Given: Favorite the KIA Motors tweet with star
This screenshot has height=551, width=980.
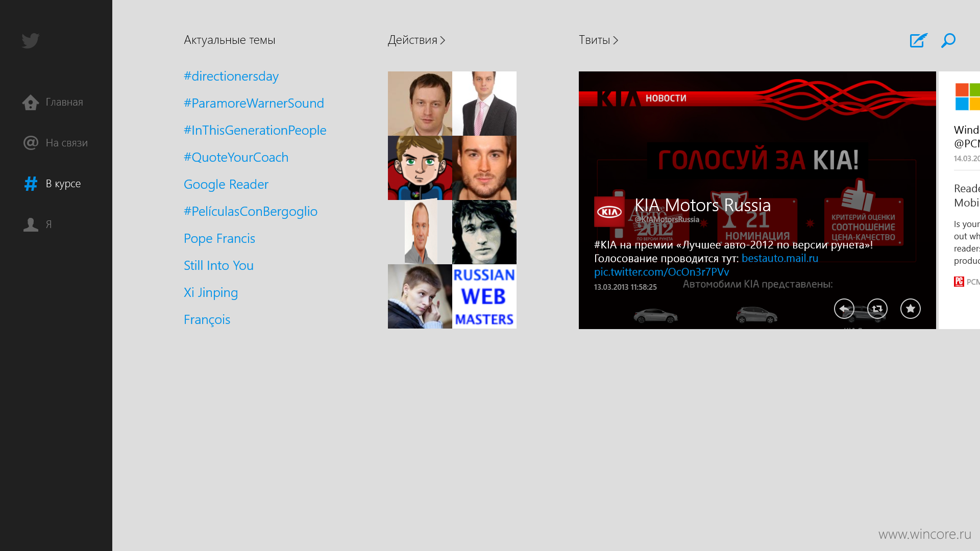Looking at the screenshot, I should pos(911,309).
